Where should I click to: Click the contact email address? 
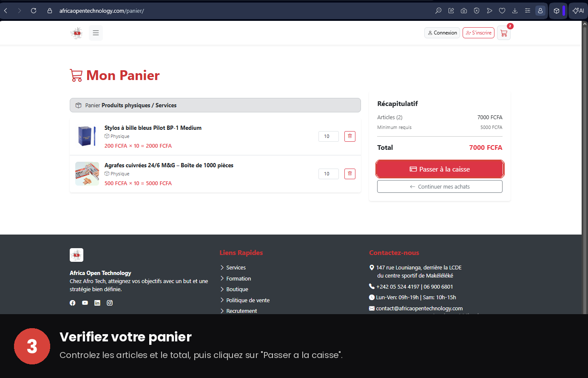[x=419, y=308]
